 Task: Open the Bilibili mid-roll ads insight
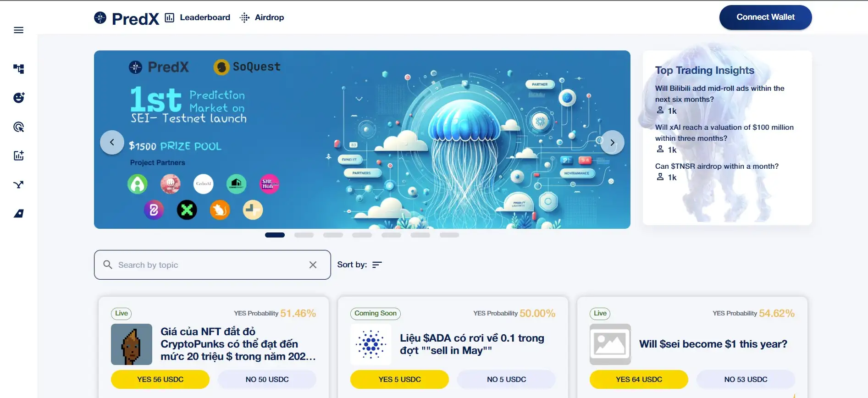coord(719,94)
